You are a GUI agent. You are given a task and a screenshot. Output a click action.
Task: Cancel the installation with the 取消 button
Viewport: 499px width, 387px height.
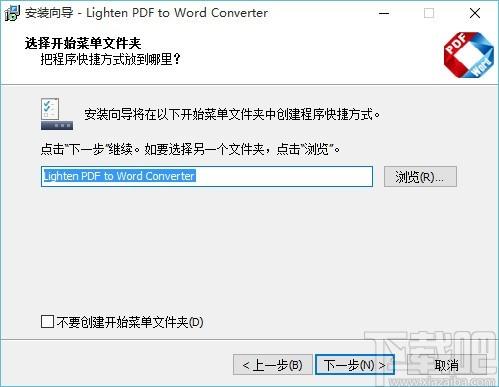[x=447, y=365]
